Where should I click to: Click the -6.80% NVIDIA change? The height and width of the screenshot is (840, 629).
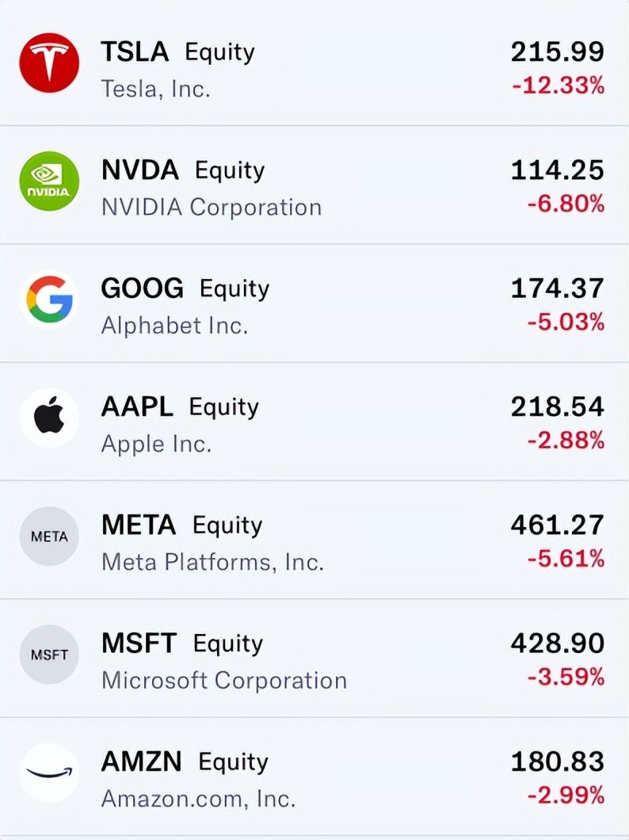click(x=566, y=204)
